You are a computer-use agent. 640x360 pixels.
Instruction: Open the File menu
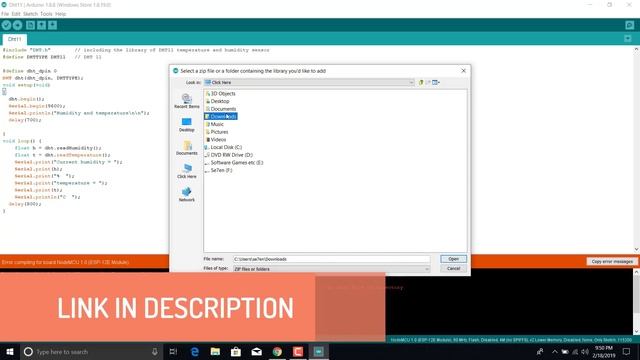pyautogui.click(x=5, y=14)
